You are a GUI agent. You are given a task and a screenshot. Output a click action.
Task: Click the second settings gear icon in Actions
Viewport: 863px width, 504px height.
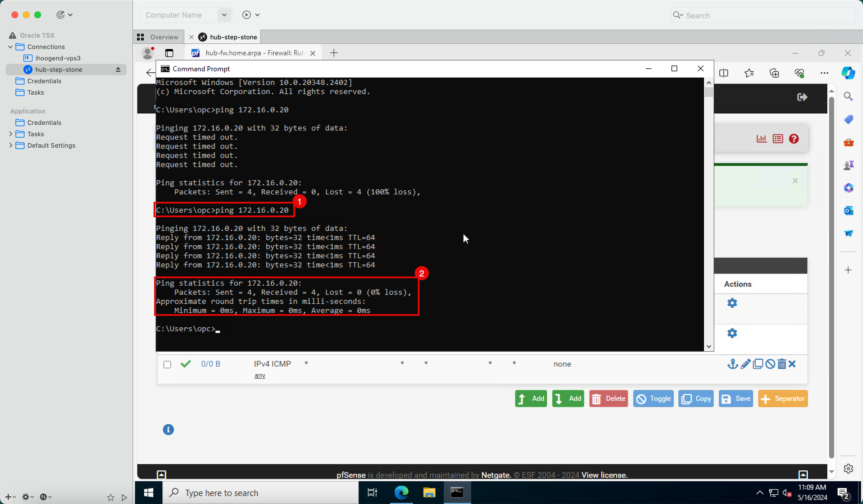pos(732,333)
